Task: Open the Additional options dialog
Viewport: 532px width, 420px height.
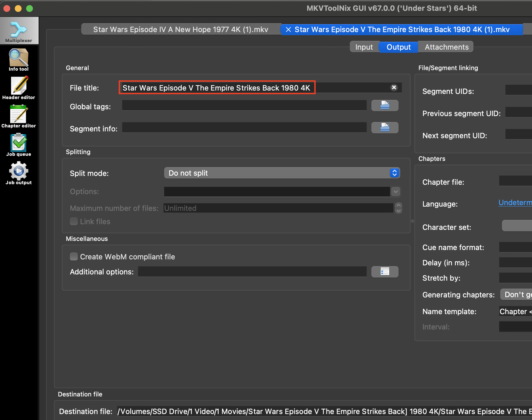Action: click(x=385, y=272)
